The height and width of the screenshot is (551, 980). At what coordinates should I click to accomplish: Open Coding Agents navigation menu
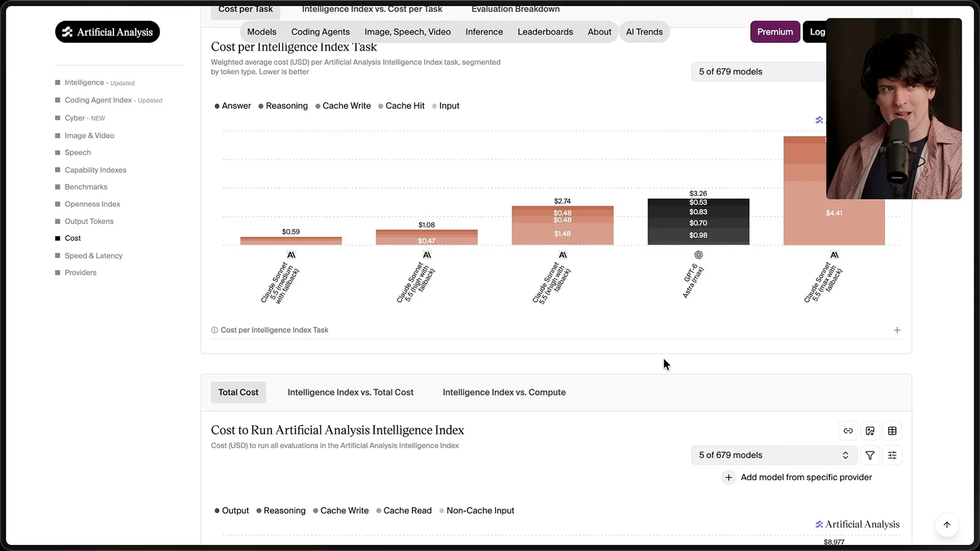(320, 32)
